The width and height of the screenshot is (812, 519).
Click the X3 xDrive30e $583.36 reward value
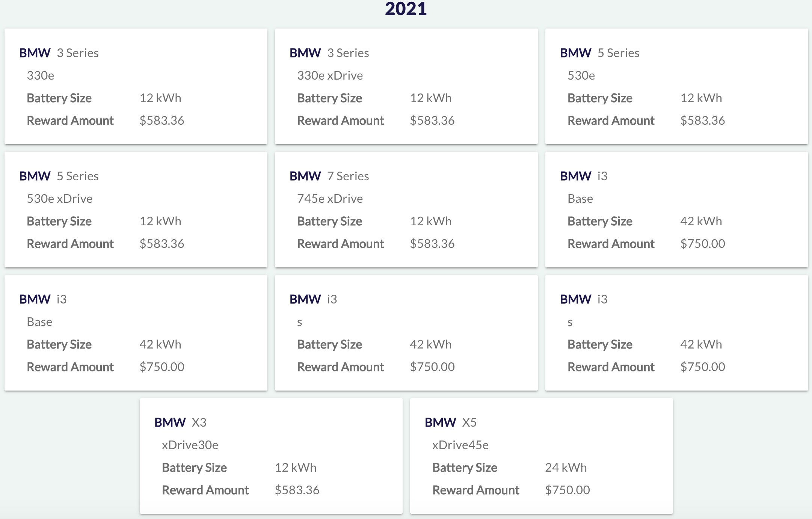pyautogui.click(x=297, y=490)
